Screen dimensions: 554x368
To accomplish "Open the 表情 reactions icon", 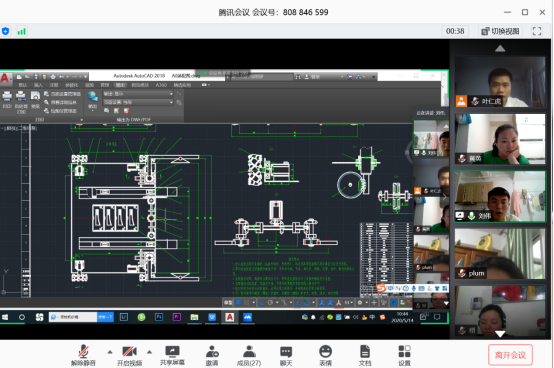I will 325,355.
